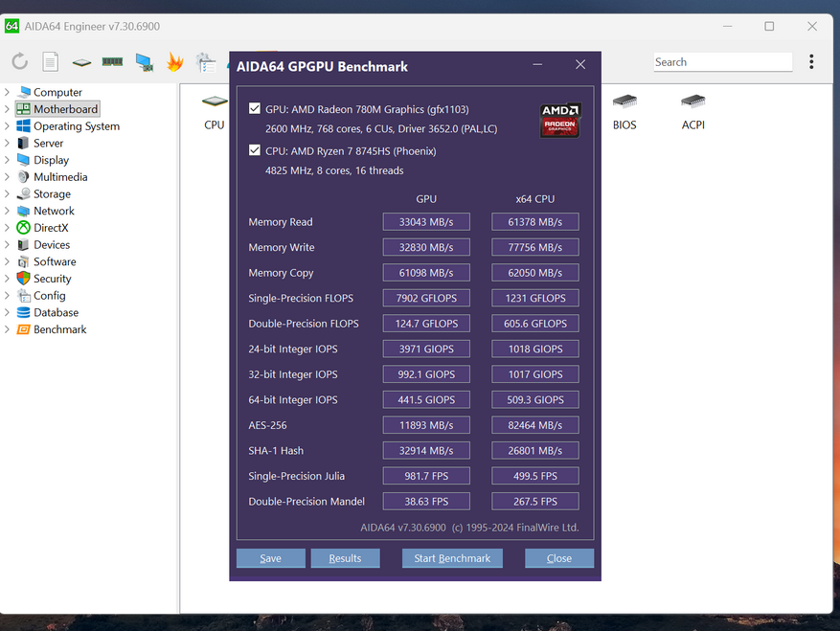Click the Operating System Windows icon

(x=24, y=125)
